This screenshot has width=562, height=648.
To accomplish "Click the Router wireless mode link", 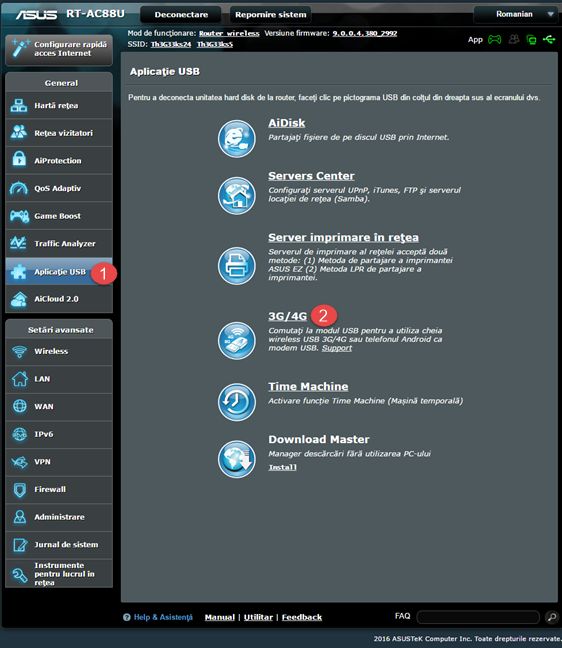I will [229, 33].
